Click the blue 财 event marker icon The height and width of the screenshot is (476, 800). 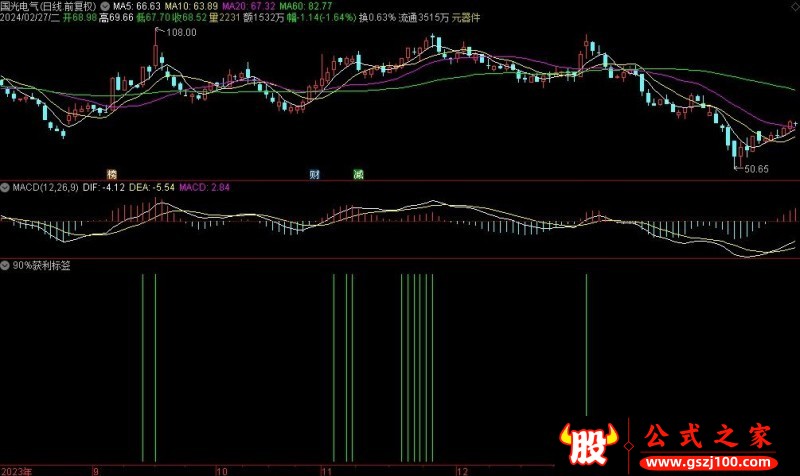coord(315,174)
